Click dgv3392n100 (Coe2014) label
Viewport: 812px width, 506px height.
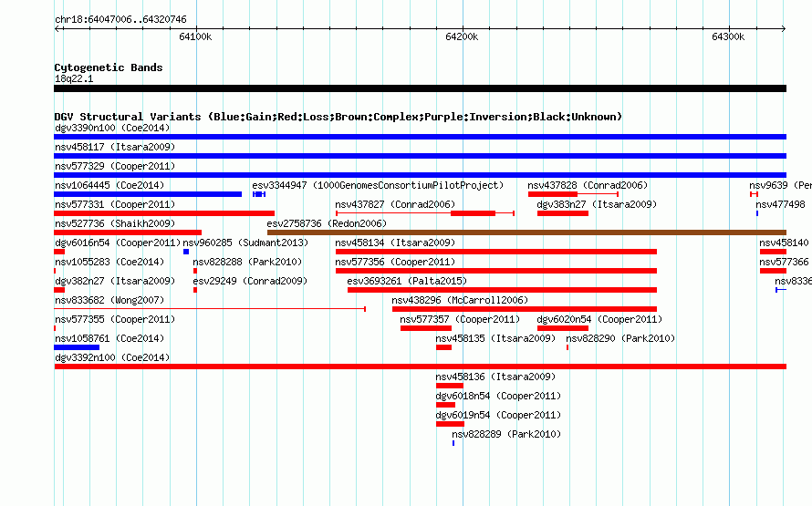112,357
